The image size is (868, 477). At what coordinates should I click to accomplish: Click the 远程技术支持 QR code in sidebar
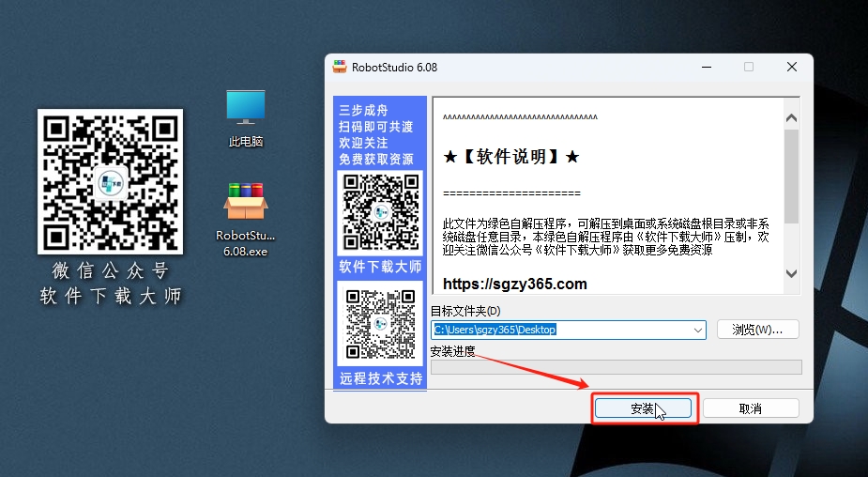pyautogui.click(x=380, y=324)
